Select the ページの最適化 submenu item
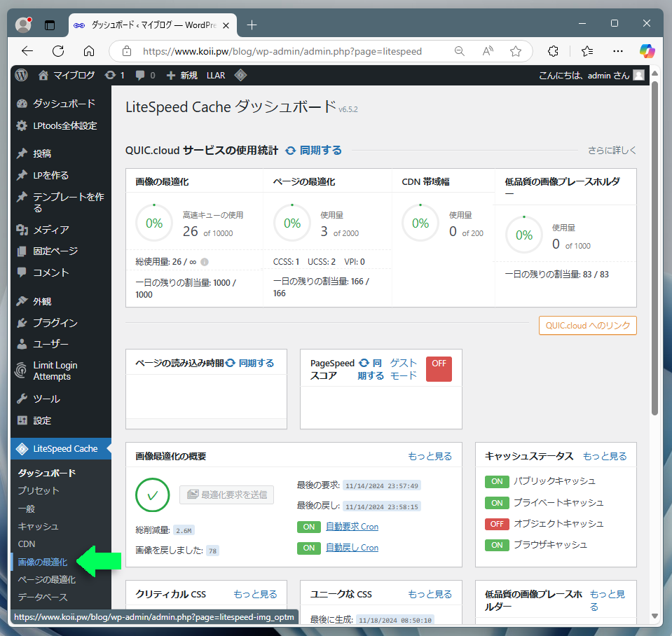The height and width of the screenshot is (636, 672). 47,579
